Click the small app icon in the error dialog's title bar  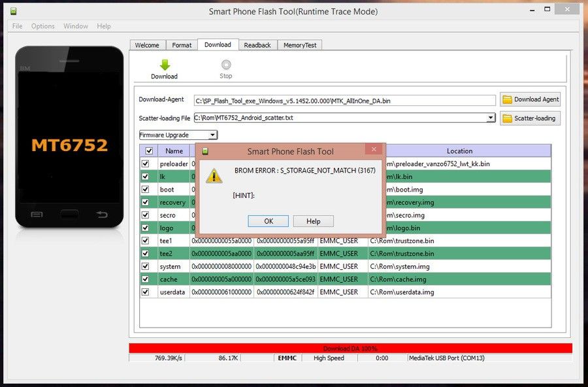coord(205,151)
